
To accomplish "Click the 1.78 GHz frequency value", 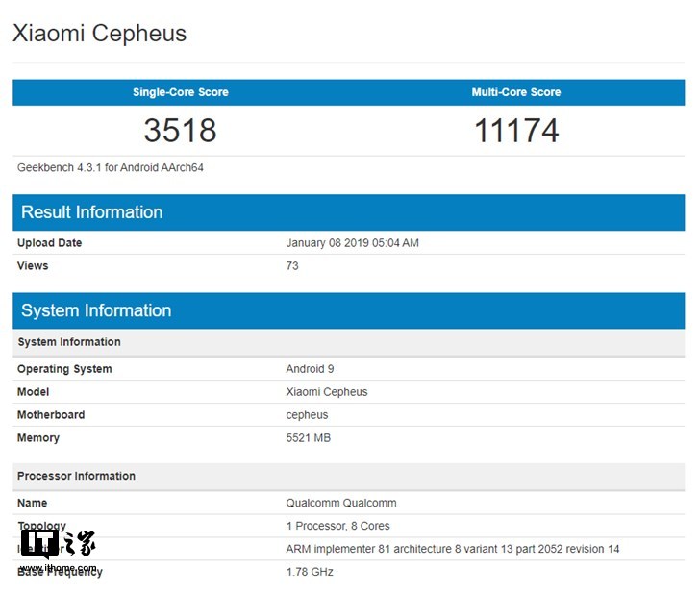I will 310,572.
